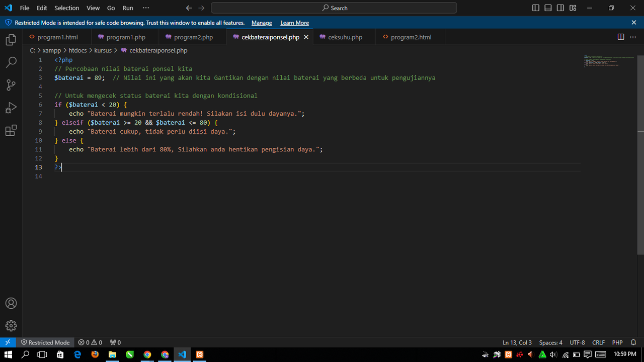This screenshot has width=644, height=362.
Task: Customize layout from the title bar
Action: 573,8
